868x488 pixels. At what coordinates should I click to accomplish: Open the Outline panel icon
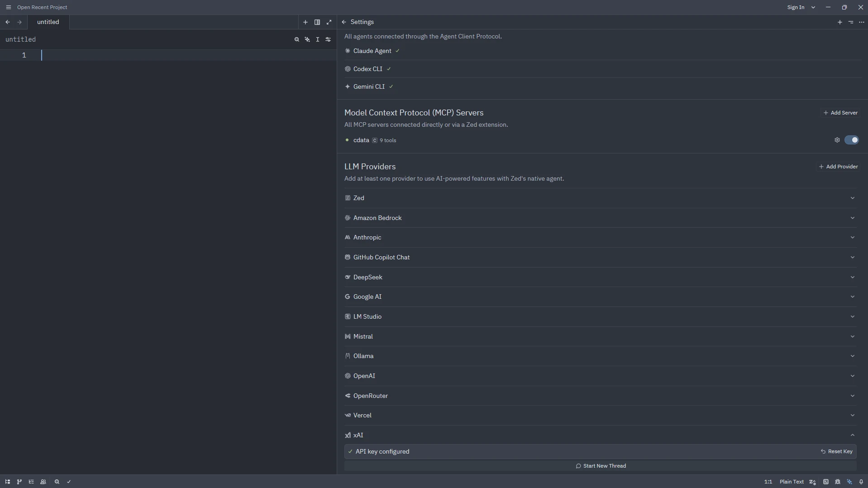click(x=31, y=482)
